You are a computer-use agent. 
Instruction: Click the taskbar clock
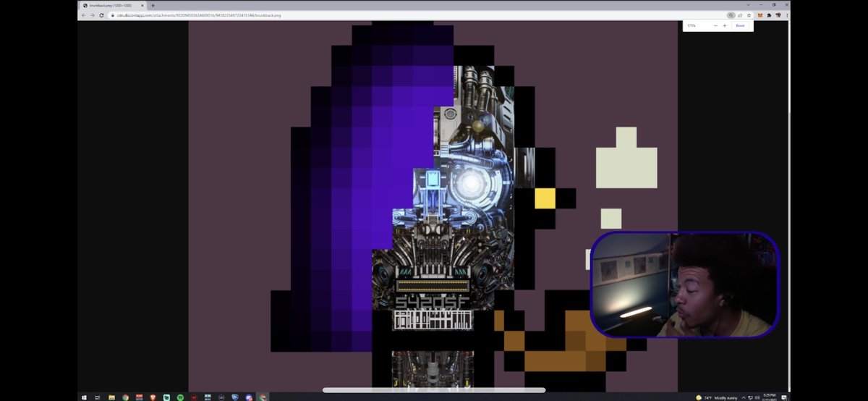[770, 397]
